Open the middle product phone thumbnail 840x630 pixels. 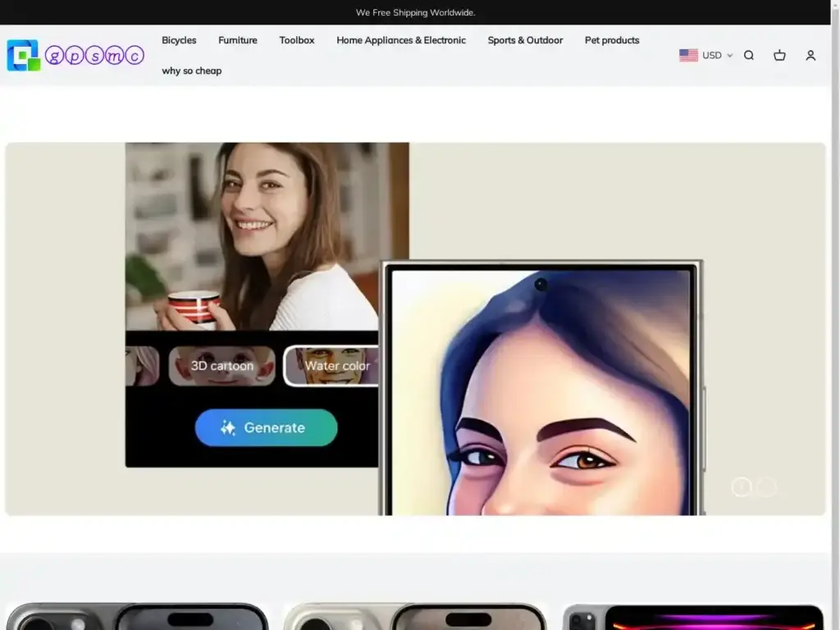(x=415, y=616)
